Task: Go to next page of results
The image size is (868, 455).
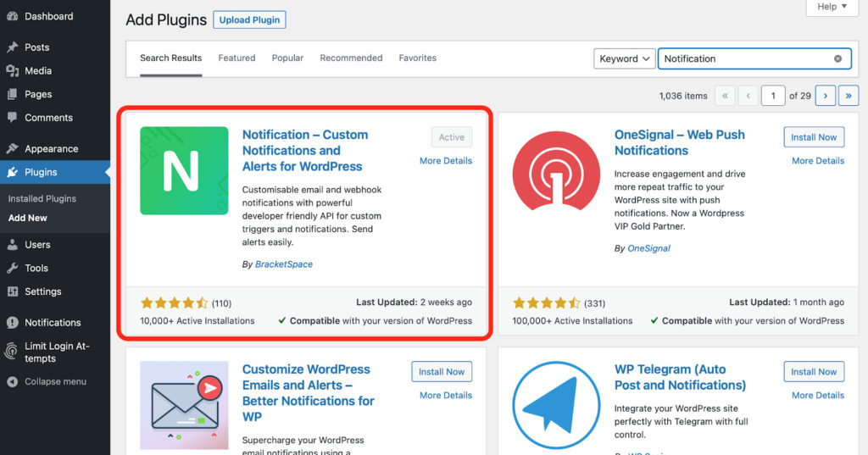Action: tap(826, 96)
